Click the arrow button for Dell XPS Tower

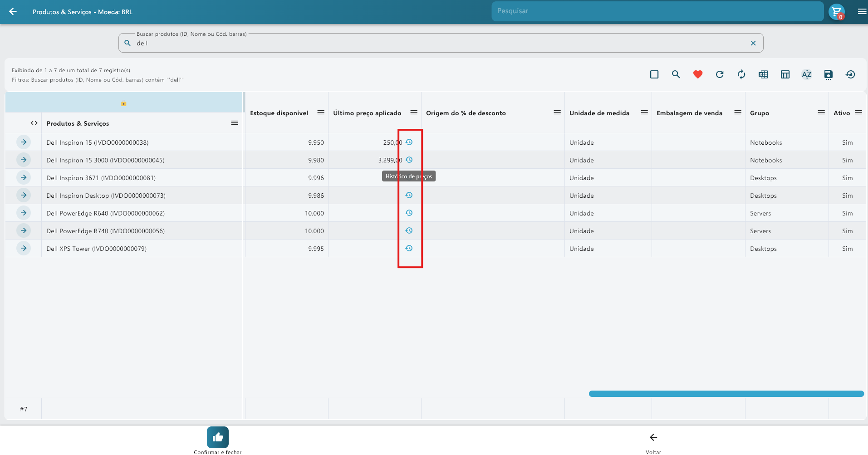pos(24,248)
